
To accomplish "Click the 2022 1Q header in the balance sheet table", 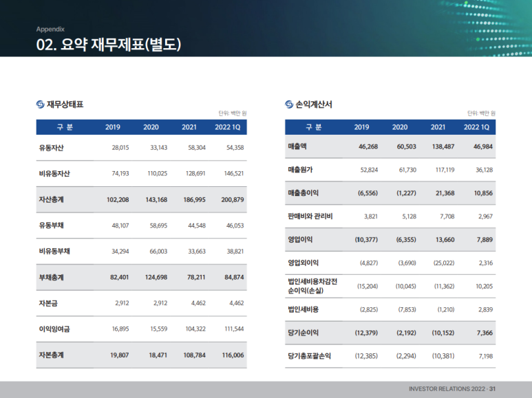I will tap(228, 127).
